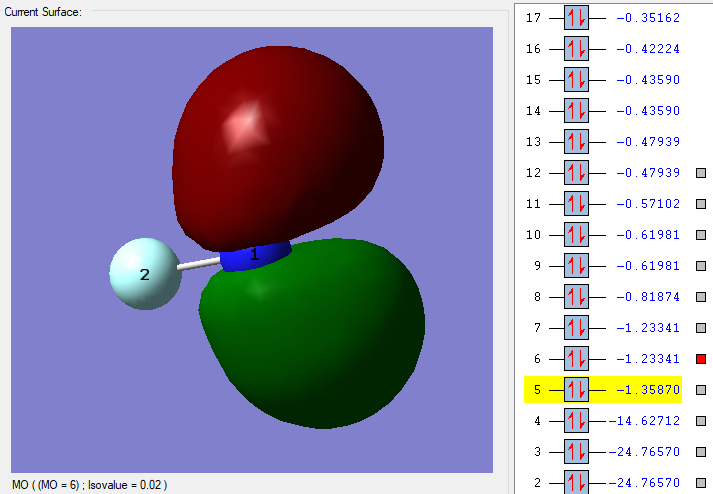
Task: Toggle the gray surface square for MO 10
Action: (701, 235)
